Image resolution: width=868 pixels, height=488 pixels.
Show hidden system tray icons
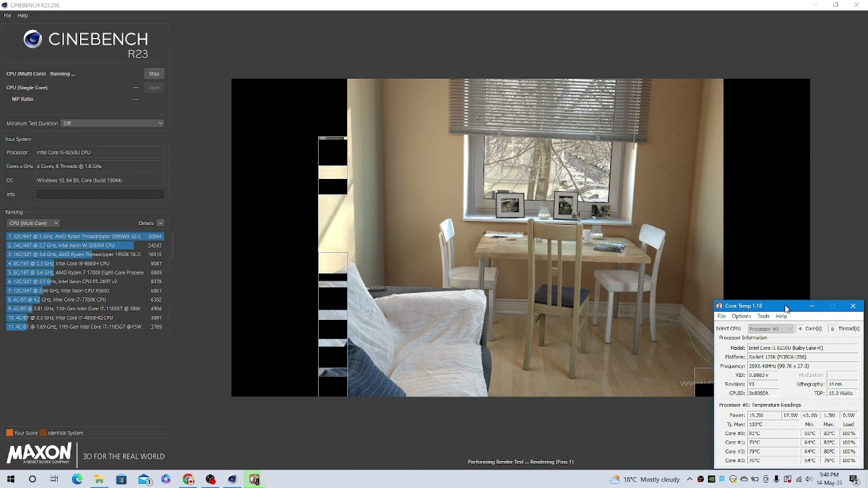[x=690, y=479]
